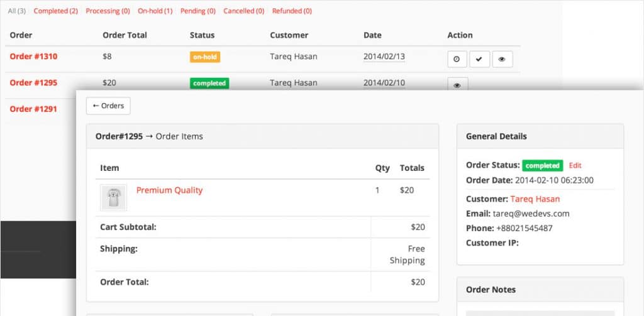644x316 pixels.
Task: Click the Cart Subtotal label
Action: point(128,227)
